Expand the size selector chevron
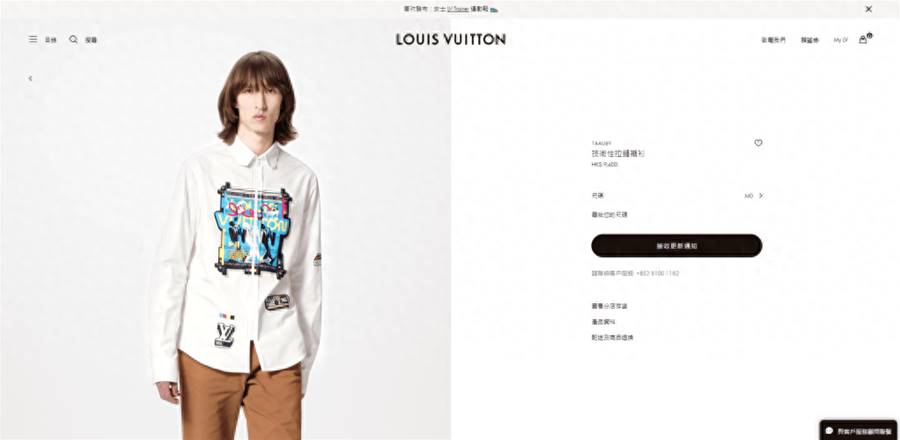The height and width of the screenshot is (440, 900). coord(761,196)
